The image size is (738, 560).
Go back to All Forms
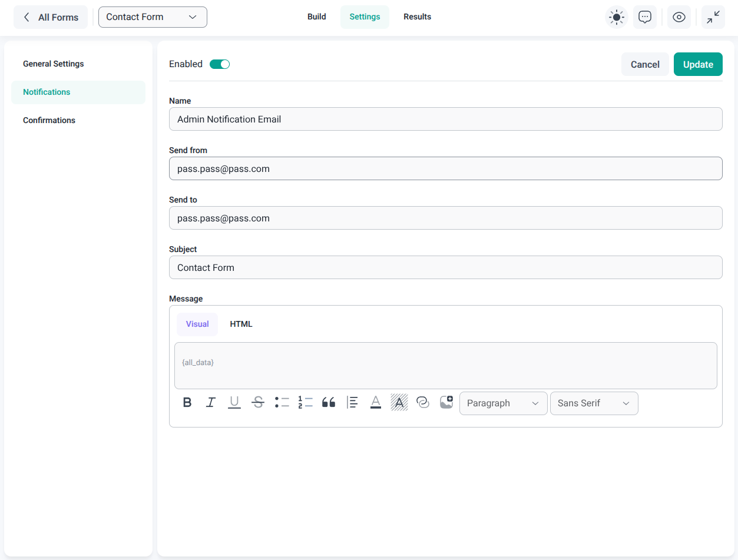pyautogui.click(x=51, y=17)
